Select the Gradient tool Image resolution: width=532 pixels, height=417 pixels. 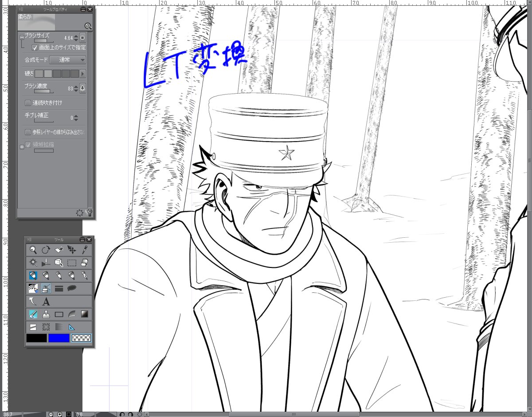coord(85,315)
